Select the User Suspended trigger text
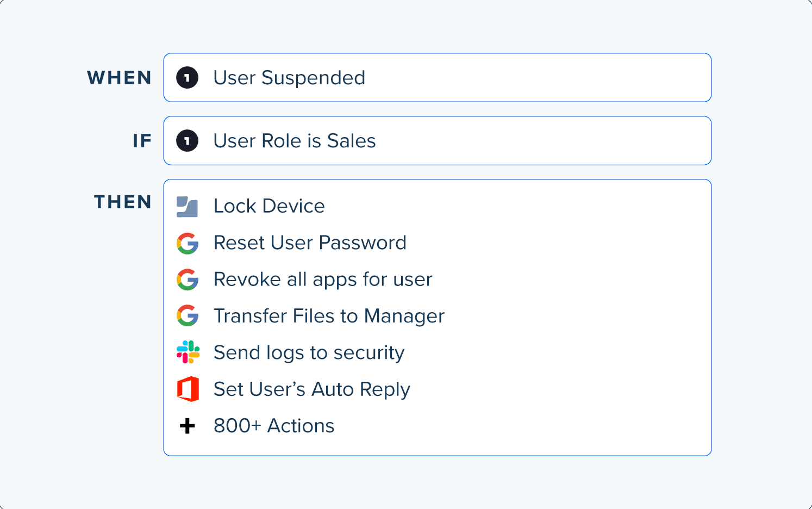The width and height of the screenshot is (812, 509). pos(289,78)
